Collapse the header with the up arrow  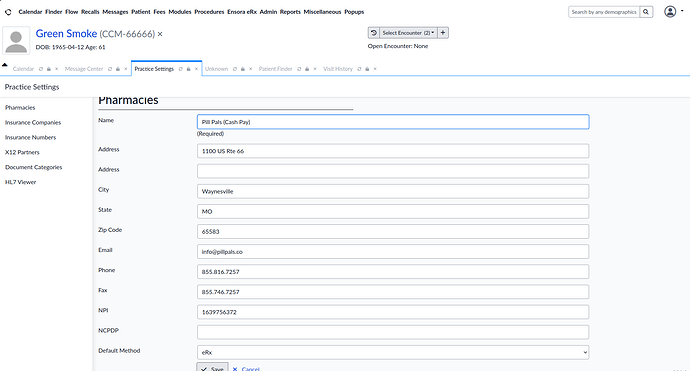(5, 65)
